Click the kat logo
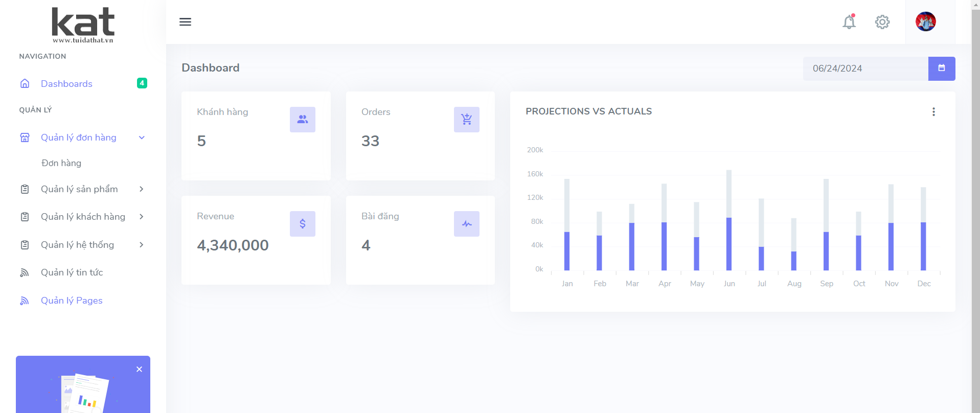The height and width of the screenshot is (413, 980). click(83, 25)
